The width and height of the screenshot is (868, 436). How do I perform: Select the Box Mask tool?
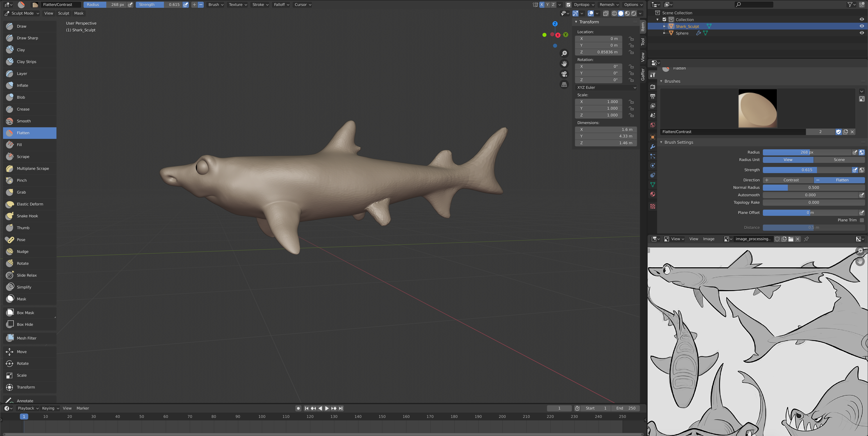coord(30,313)
